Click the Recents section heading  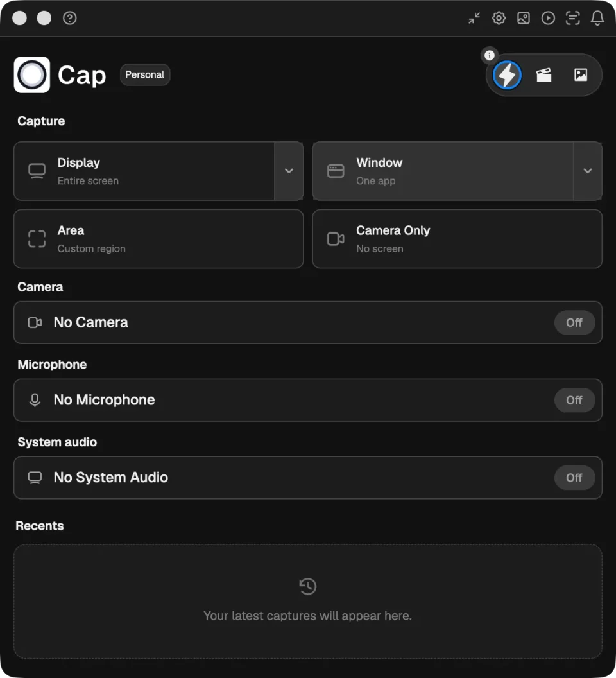click(x=40, y=526)
